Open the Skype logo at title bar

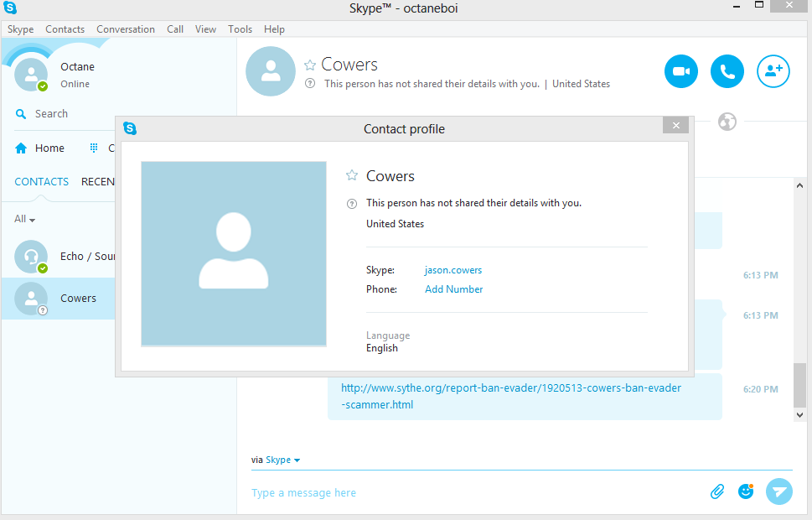[x=10, y=8]
